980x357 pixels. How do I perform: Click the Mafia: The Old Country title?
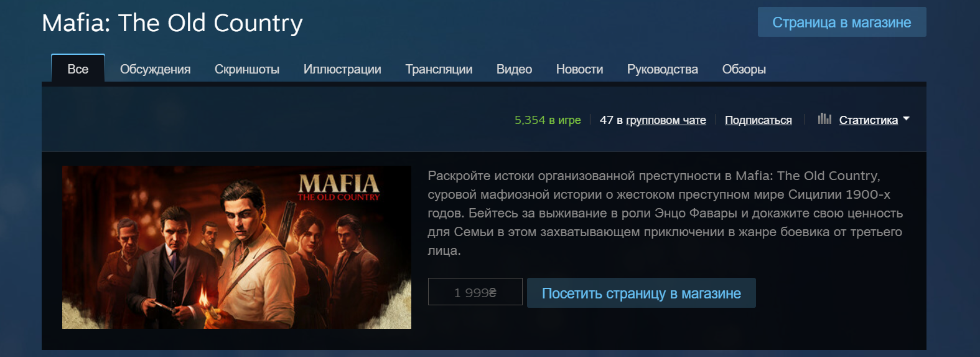[x=172, y=23]
